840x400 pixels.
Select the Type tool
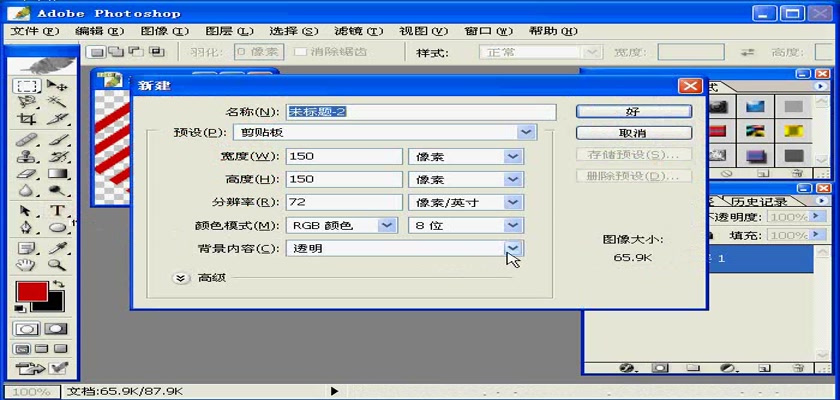pos(57,211)
